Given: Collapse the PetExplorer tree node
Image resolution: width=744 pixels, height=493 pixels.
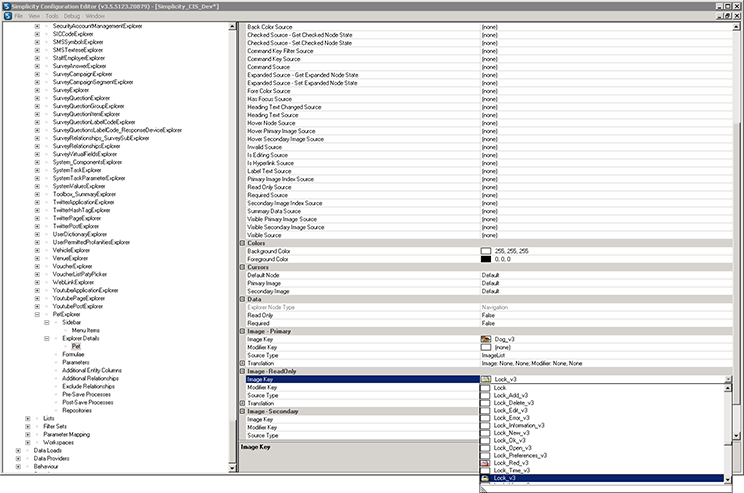Looking at the screenshot, I should click(x=37, y=314).
